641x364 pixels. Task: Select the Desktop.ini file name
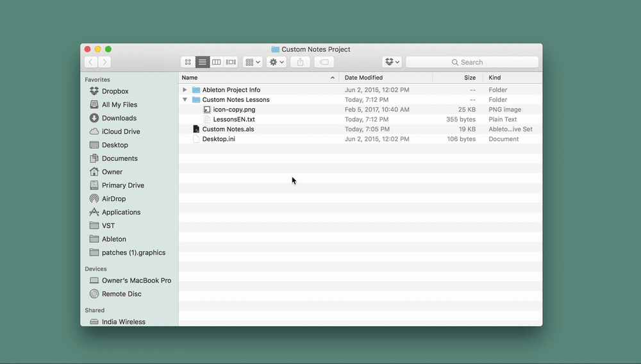(219, 139)
